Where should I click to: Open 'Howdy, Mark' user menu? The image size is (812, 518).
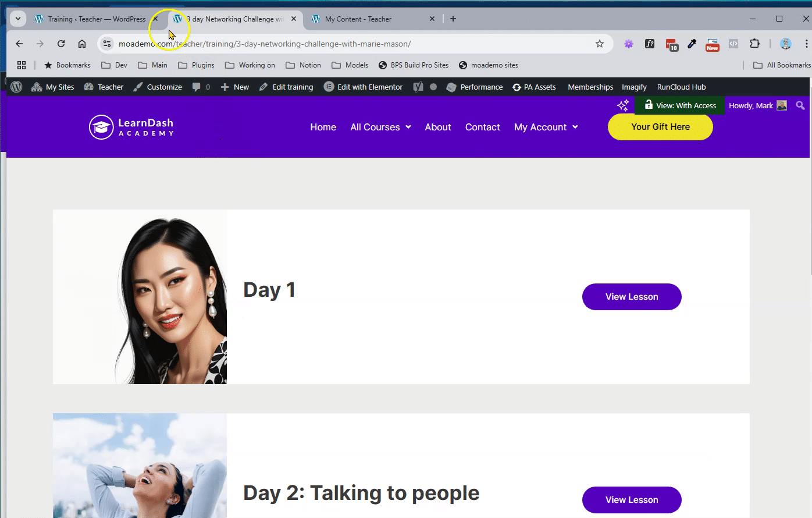pyautogui.click(x=757, y=105)
